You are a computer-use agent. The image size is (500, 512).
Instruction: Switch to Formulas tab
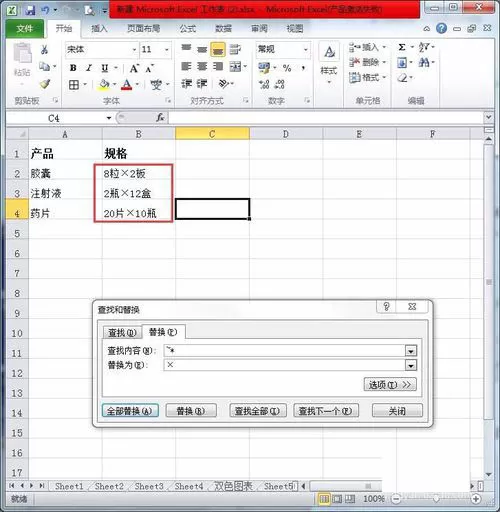[x=188, y=29]
